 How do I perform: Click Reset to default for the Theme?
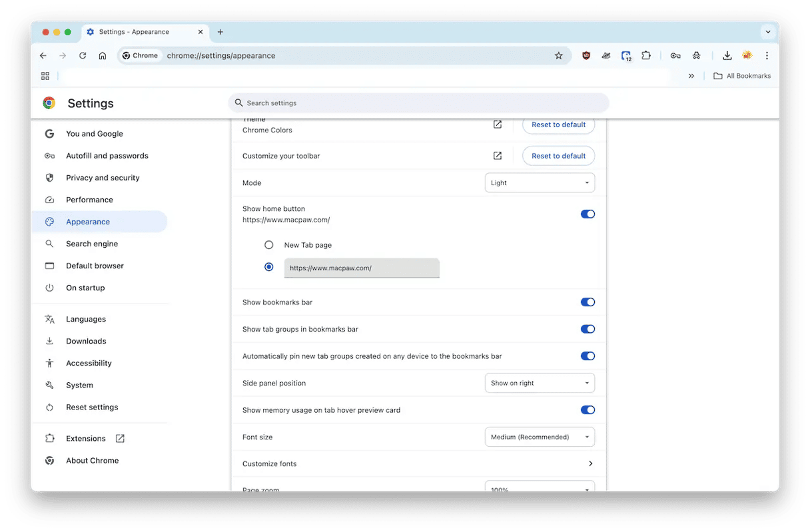pos(558,125)
